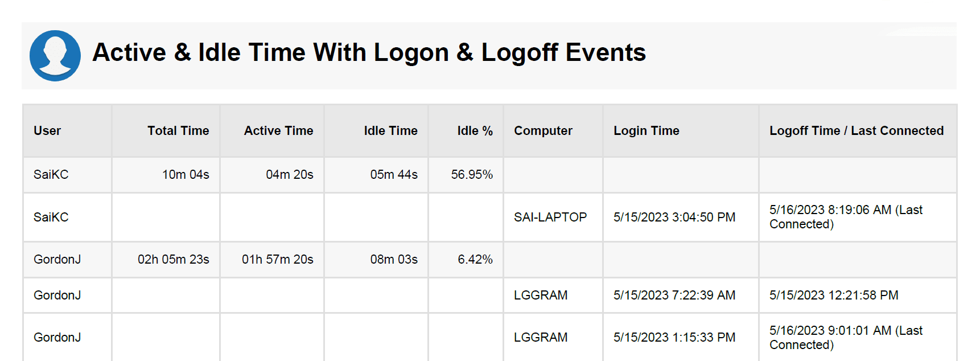
Task: Click login time 5/15/2023 3:04:50 PM
Action: [674, 218]
